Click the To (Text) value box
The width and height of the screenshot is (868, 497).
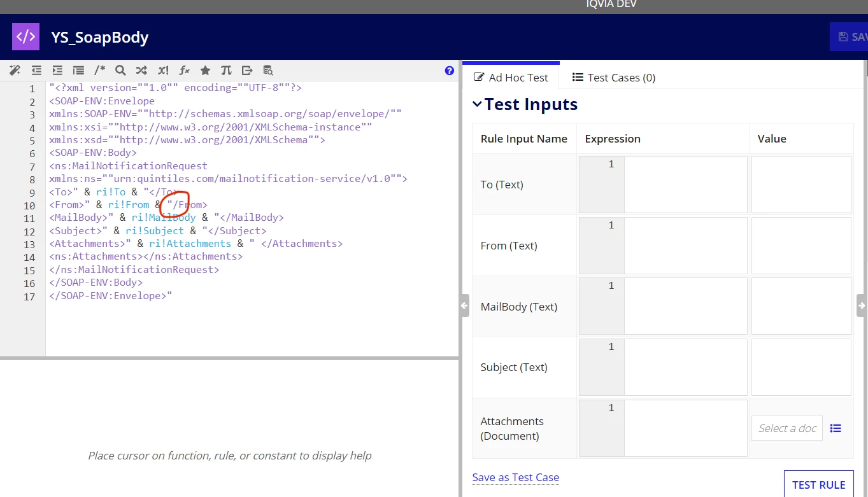[x=801, y=185]
